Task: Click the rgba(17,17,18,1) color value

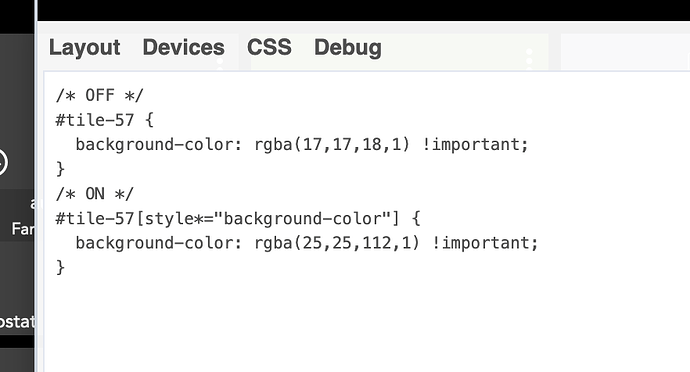Action: coord(332,144)
